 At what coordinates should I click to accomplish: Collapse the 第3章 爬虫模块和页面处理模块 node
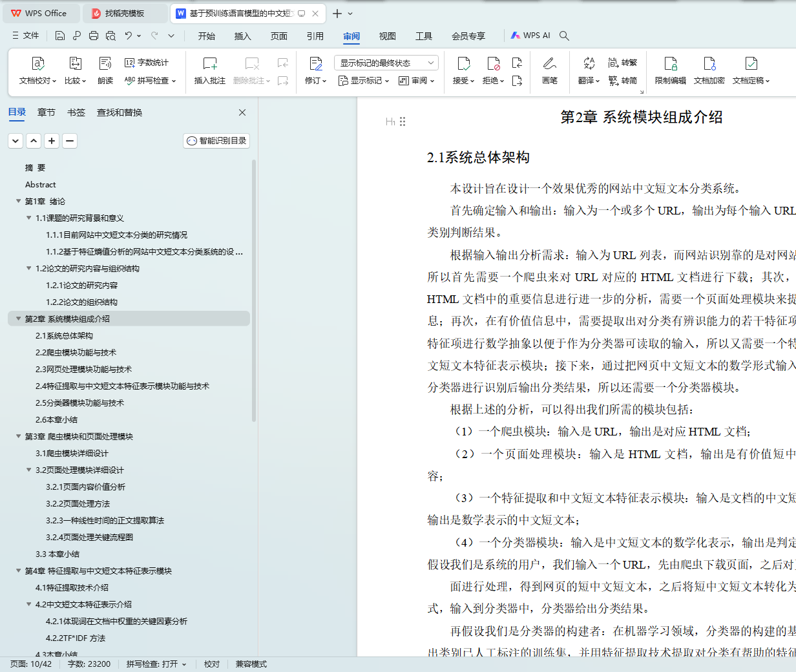tap(18, 436)
